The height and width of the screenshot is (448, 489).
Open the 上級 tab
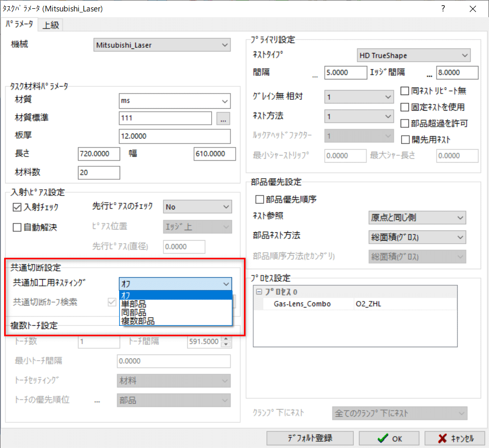click(x=50, y=25)
